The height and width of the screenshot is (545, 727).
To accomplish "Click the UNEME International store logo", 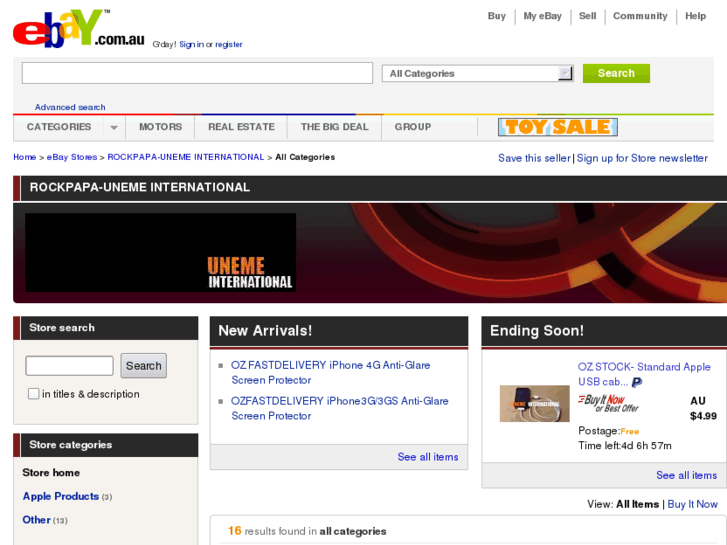I will 160,252.
